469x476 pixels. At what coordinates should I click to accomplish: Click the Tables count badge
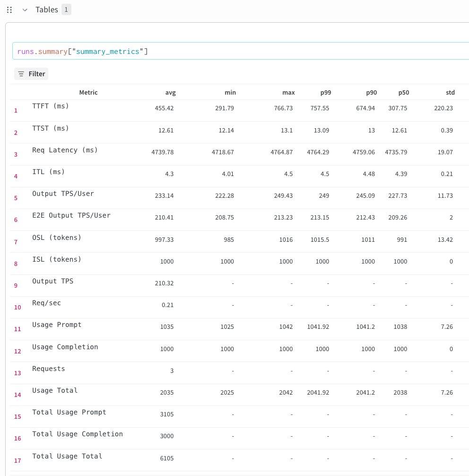point(66,10)
